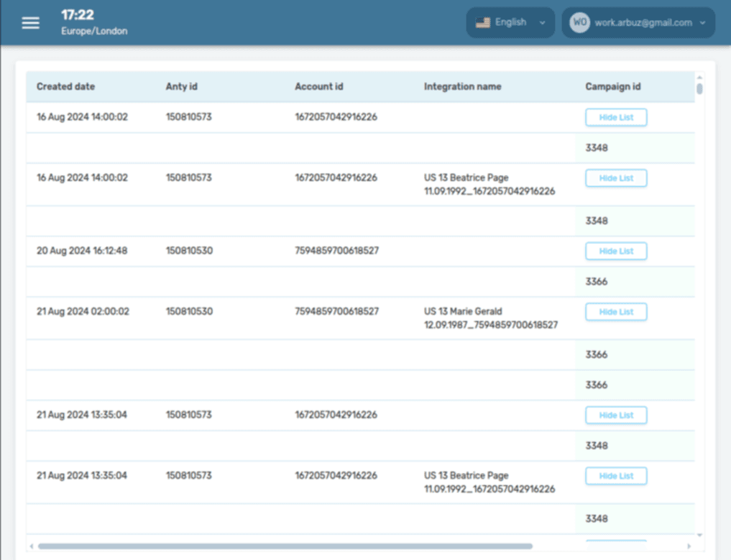Toggle Hide List for 20 Aug 16:12:48 row
731x560 pixels.
[616, 251]
